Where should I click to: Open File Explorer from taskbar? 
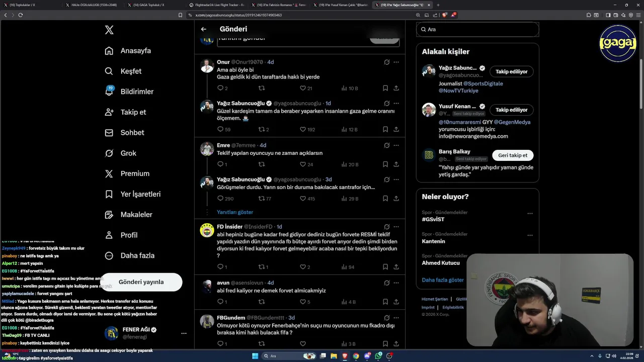[334, 356]
